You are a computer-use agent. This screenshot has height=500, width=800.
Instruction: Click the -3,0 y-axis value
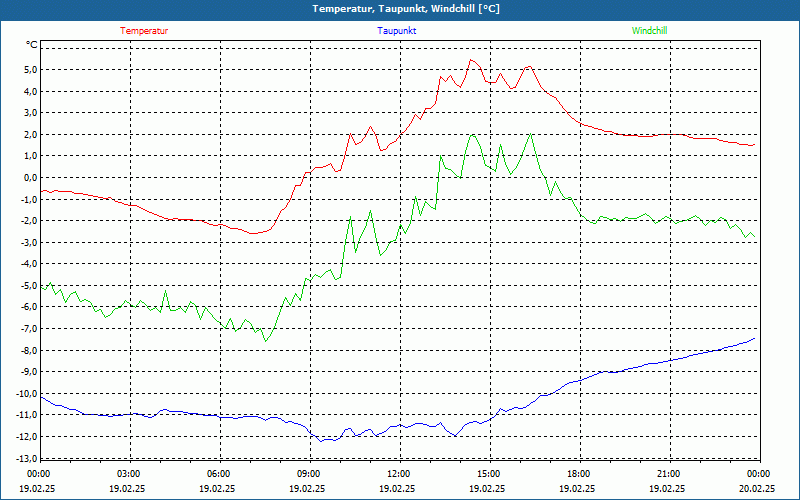tap(28, 242)
